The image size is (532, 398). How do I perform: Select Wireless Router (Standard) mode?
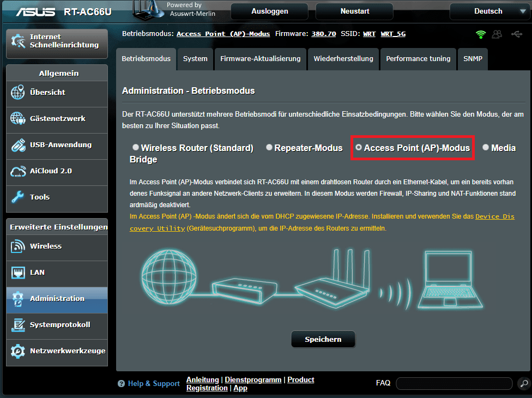point(135,147)
